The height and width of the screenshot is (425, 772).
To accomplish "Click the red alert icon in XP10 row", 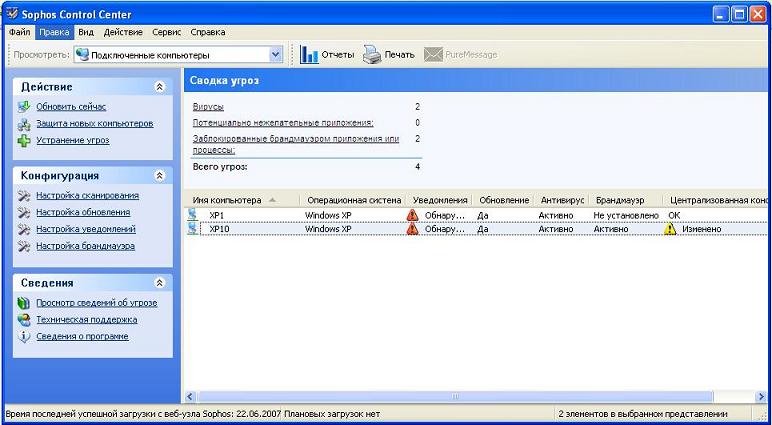I will (x=413, y=229).
